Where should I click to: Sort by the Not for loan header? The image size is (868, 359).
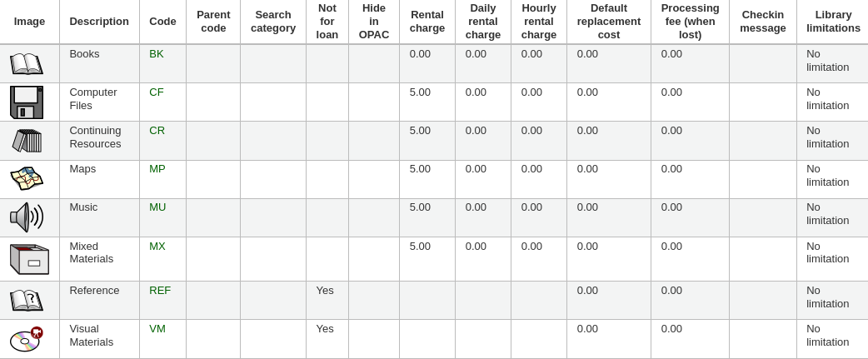pyautogui.click(x=327, y=22)
